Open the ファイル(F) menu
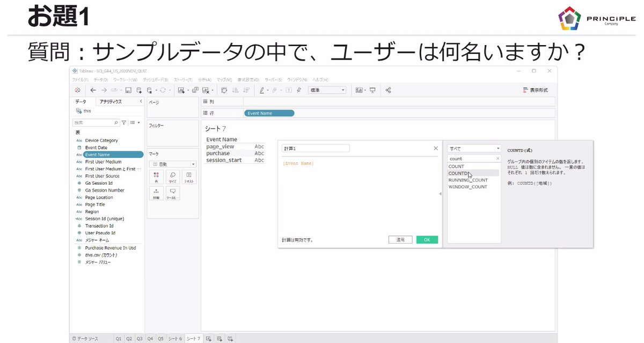Image resolution: width=644 pixels, height=343 pixels. tap(79, 79)
